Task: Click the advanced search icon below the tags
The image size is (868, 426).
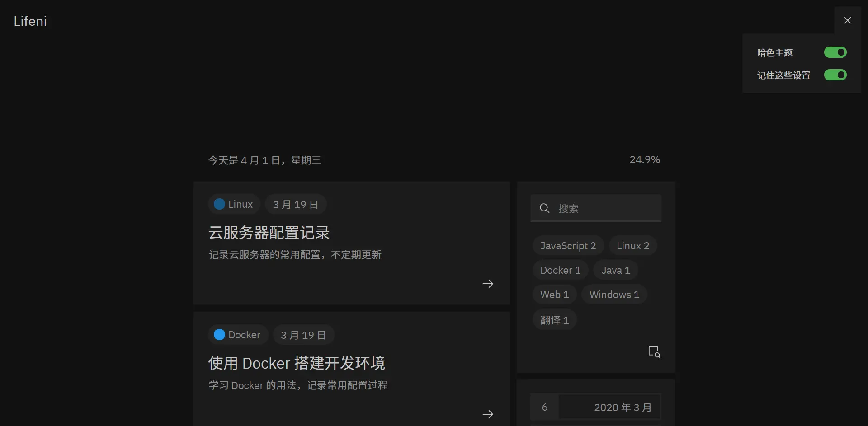Action: (x=654, y=352)
